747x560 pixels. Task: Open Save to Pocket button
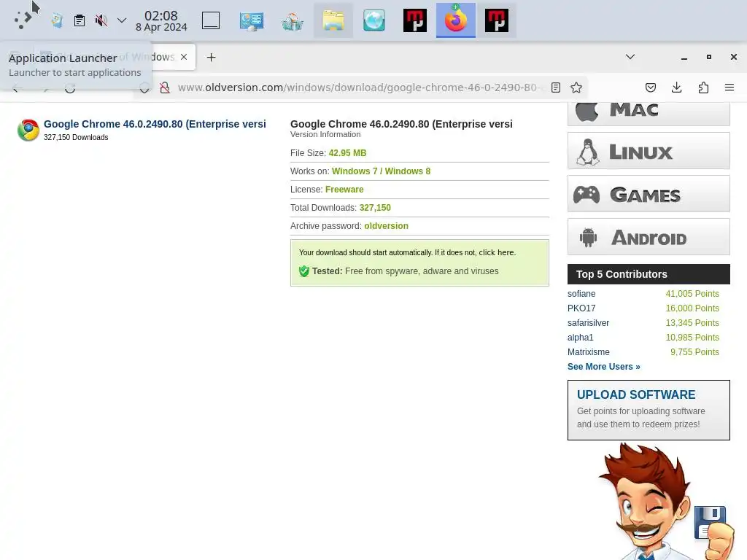(x=650, y=87)
